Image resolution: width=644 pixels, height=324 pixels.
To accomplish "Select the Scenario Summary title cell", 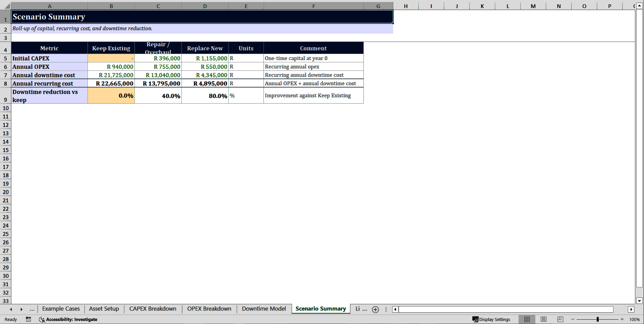I will click(x=202, y=17).
